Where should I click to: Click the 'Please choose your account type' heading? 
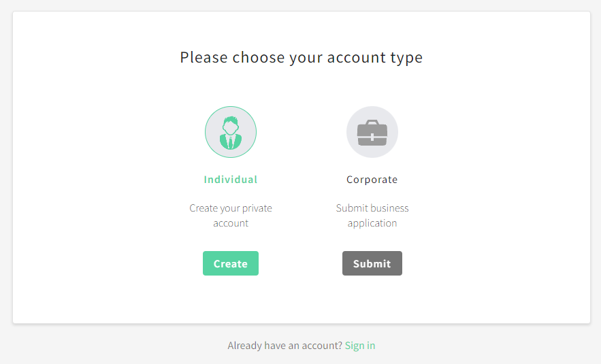click(301, 58)
